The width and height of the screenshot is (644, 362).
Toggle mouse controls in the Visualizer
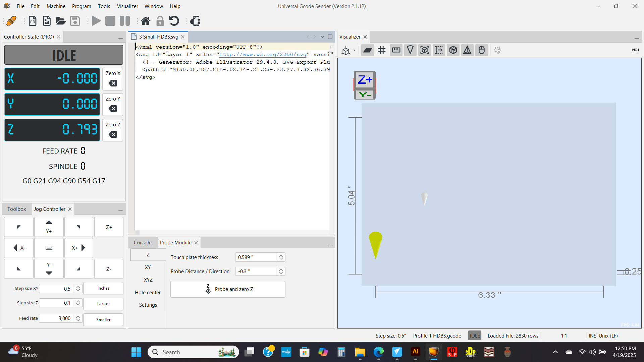[x=482, y=50]
